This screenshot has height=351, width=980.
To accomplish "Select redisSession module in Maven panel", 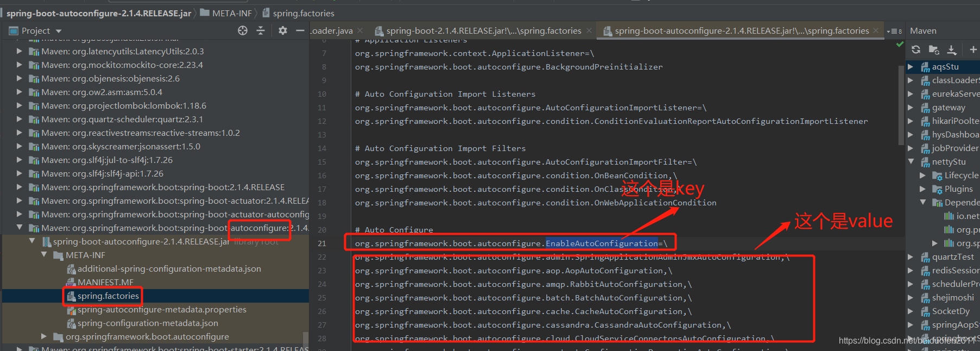I will (x=956, y=271).
